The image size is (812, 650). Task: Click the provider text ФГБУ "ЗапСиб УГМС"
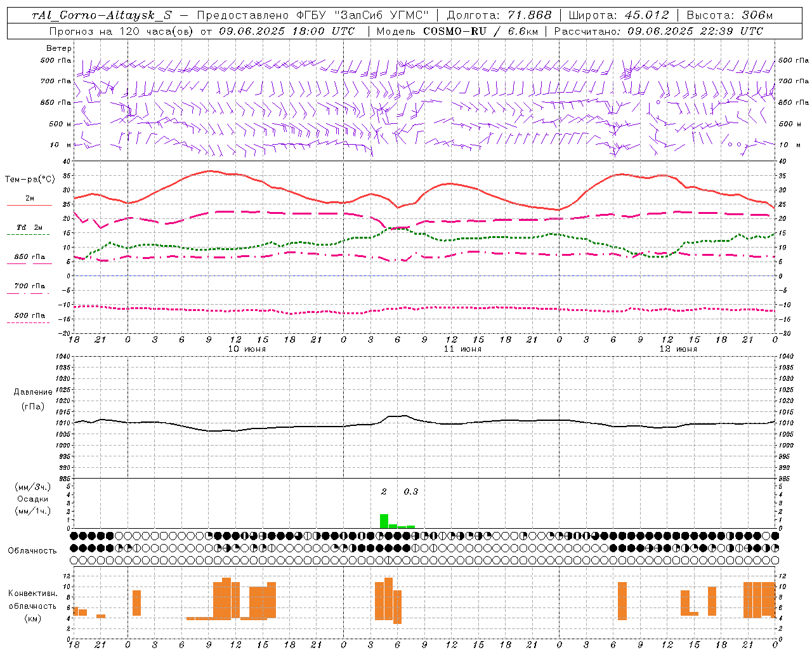363,15
